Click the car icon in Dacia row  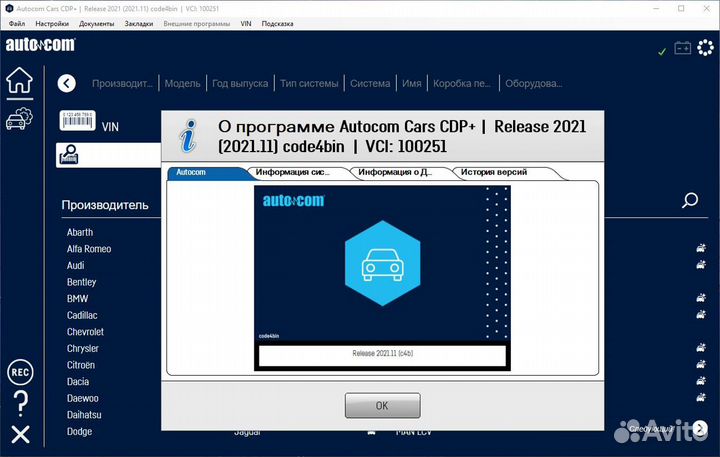click(701, 381)
